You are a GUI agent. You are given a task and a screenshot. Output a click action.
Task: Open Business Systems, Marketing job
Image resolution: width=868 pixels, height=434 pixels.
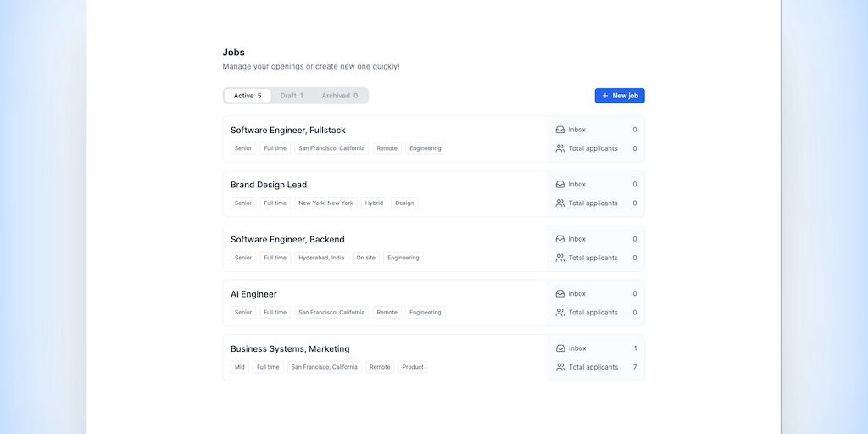290,348
